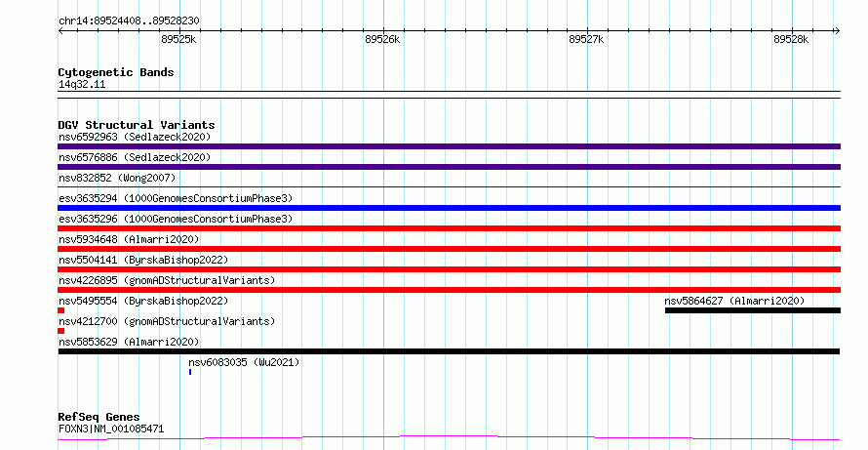
Task: Click the nsv6576886 (Sedlazeck2020) variant label
Action: click(x=135, y=157)
